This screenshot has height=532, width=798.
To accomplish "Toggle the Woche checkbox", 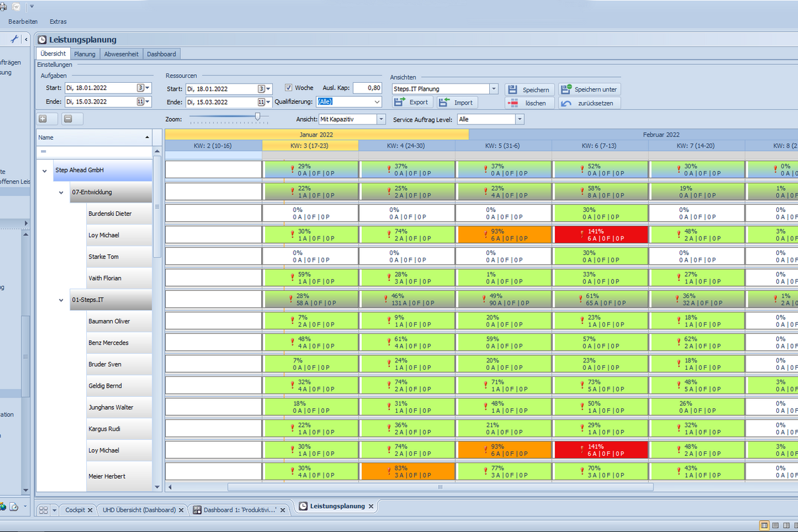I will click(290, 88).
